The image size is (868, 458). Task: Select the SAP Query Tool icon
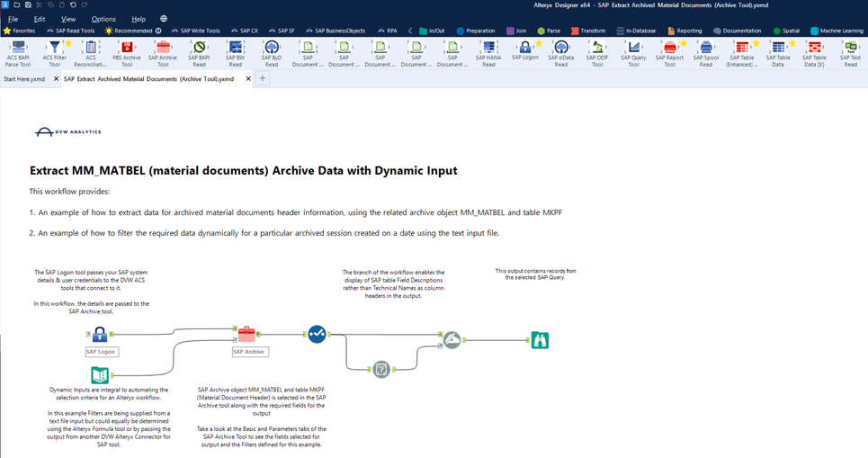[x=633, y=48]
